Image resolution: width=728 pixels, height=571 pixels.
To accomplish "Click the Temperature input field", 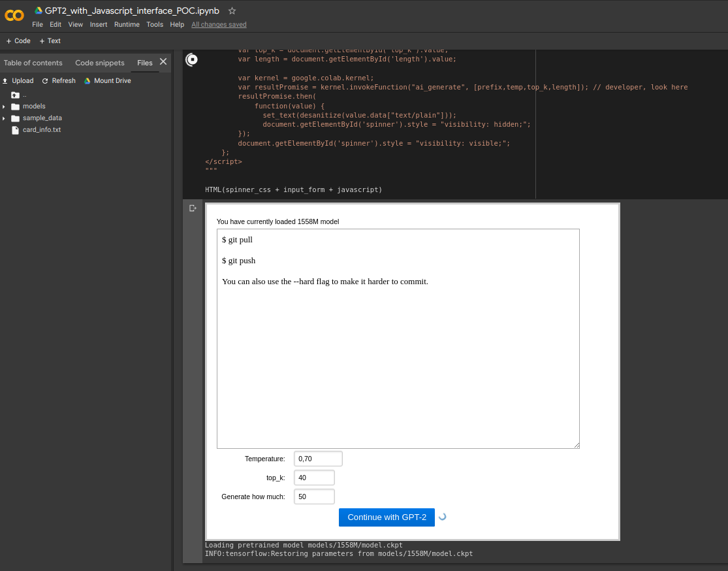I will coord(318,459).
